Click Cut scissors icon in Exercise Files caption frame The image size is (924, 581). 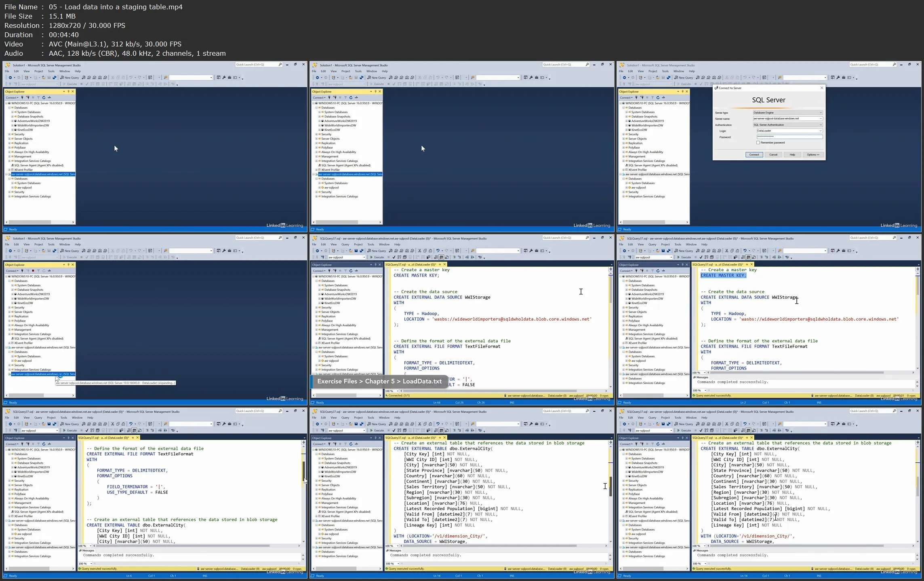tap(419, 251)
